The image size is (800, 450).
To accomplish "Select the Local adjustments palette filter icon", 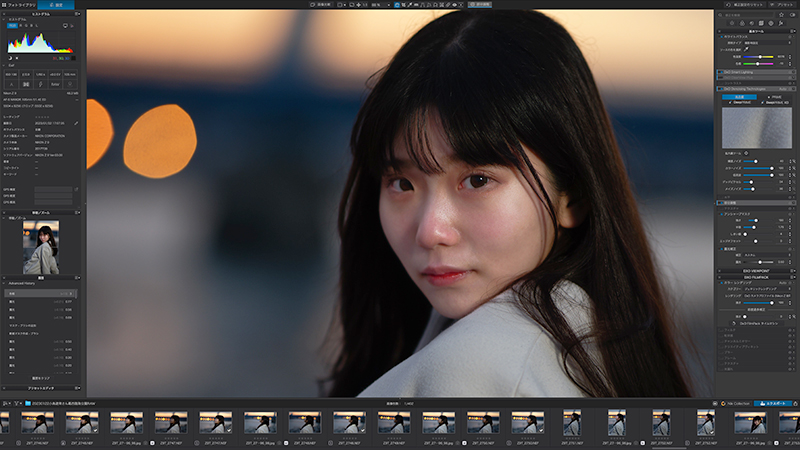I will click(771, 23).
